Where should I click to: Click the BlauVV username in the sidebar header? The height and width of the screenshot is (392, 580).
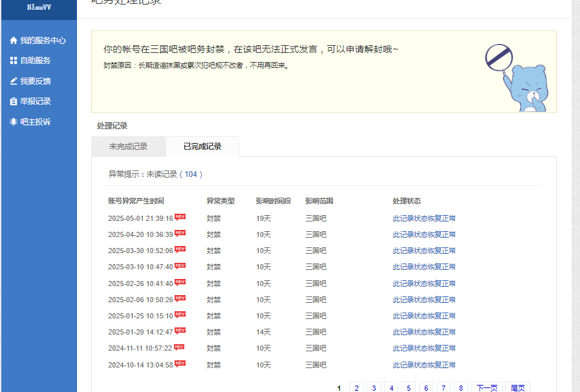click(x=39, y=7)
